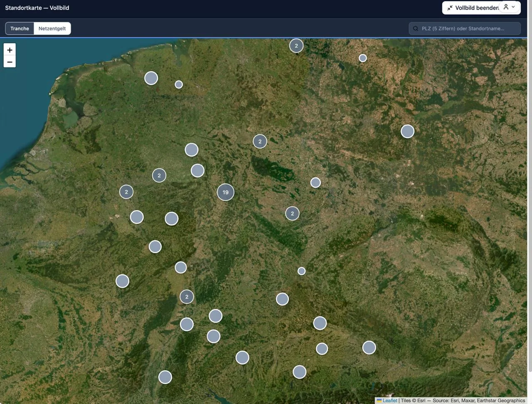Focus the PLZ oder Standortname search field
532x404 pixels.
pos(465,28)
